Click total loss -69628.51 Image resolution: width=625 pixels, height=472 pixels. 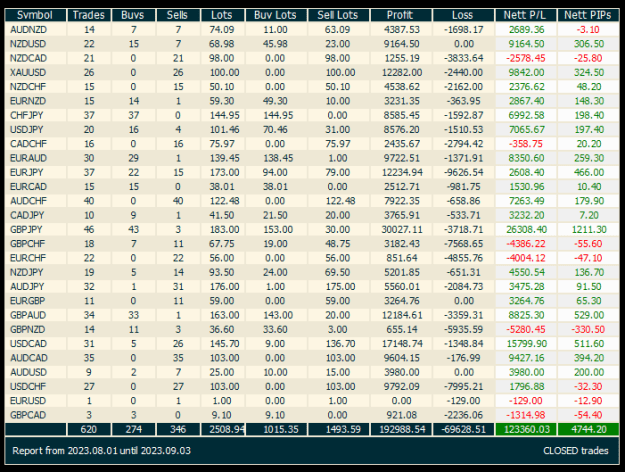coord(463,429)
